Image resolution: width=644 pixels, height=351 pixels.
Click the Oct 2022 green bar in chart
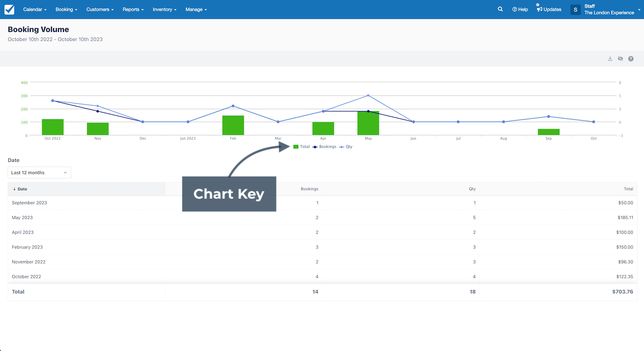(53, 127)
